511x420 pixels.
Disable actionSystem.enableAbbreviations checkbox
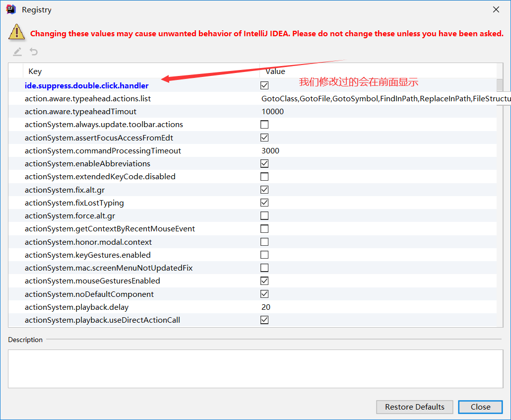click(264, 164)
